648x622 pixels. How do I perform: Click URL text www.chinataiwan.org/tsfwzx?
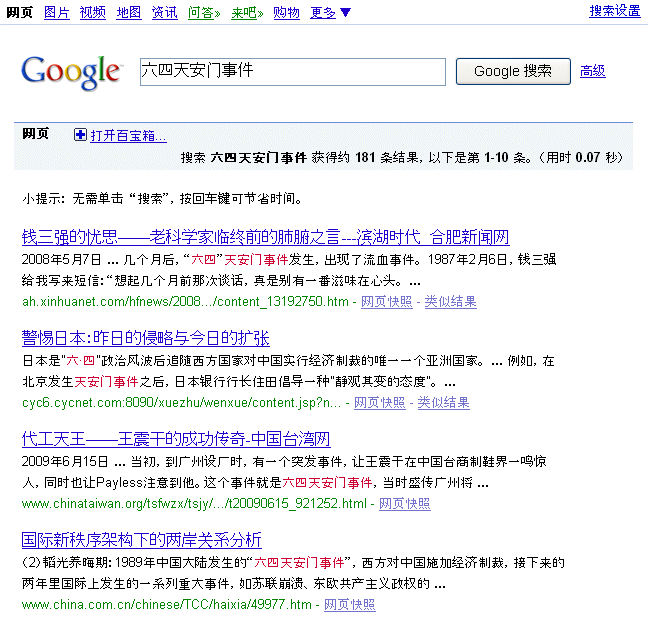[x=194, y=503]
